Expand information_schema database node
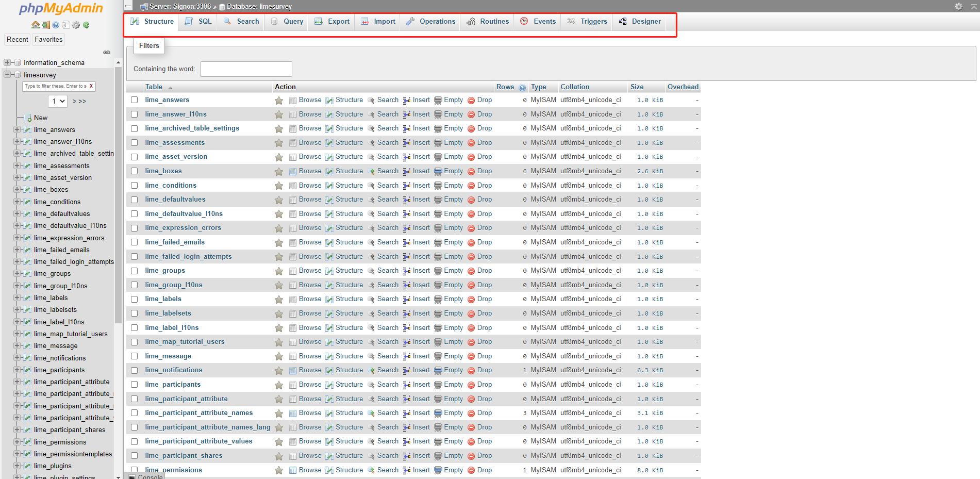Image resolution: width=980 pixels, height=479 pixels. pos(7,62)
